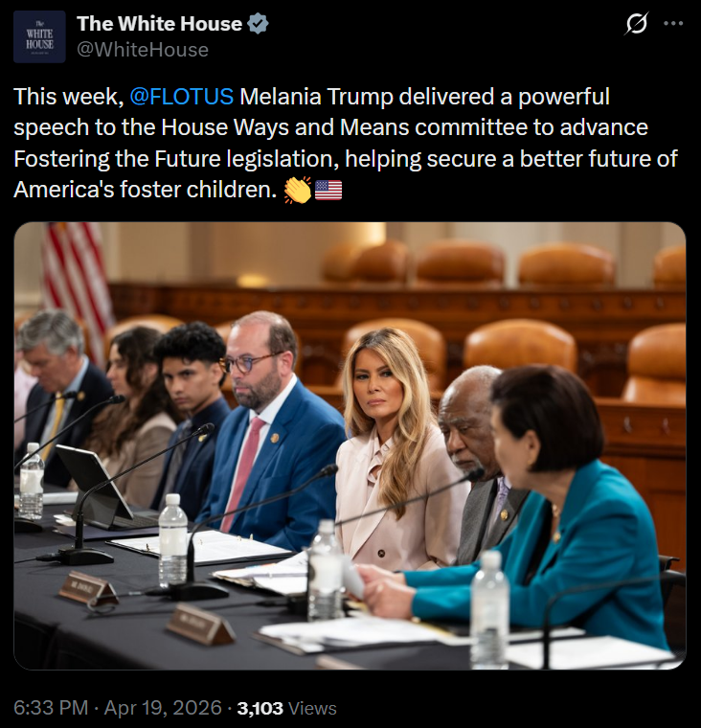Follow the @FLOTUS mention link

pos(182,97)
